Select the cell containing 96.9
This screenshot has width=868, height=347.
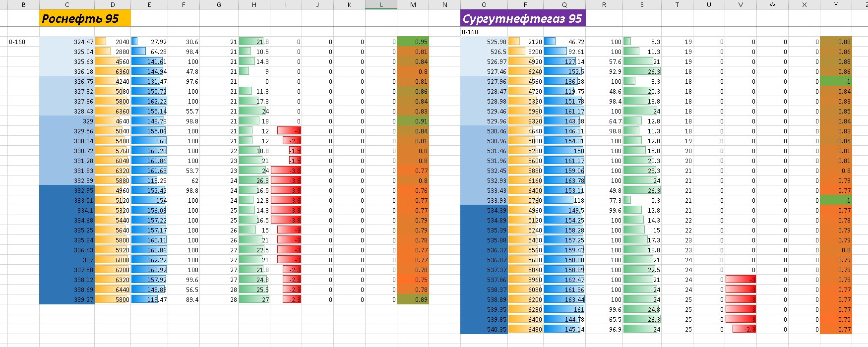[604, 329]
